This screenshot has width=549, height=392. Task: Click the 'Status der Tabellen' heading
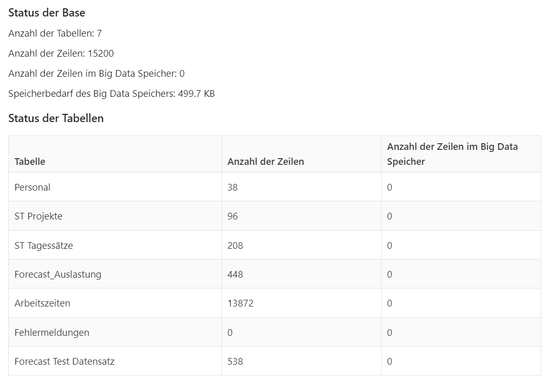[x=56, y=118]
